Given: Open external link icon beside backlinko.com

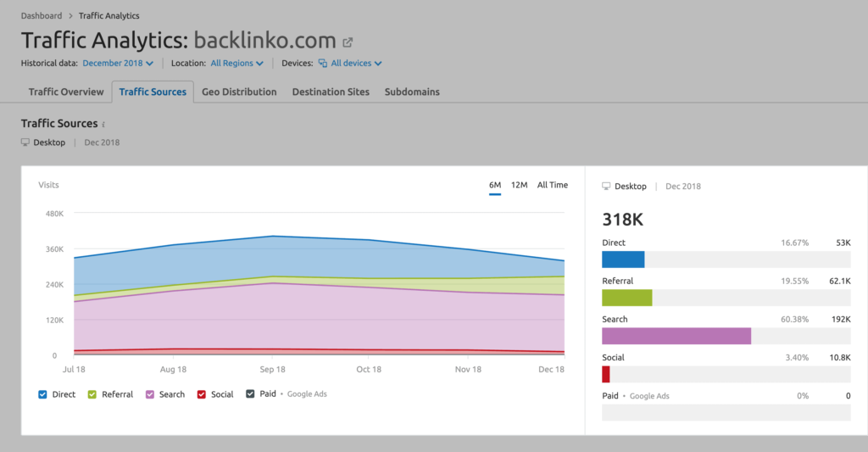Looking at the screenshot, I should pos(348,42).
